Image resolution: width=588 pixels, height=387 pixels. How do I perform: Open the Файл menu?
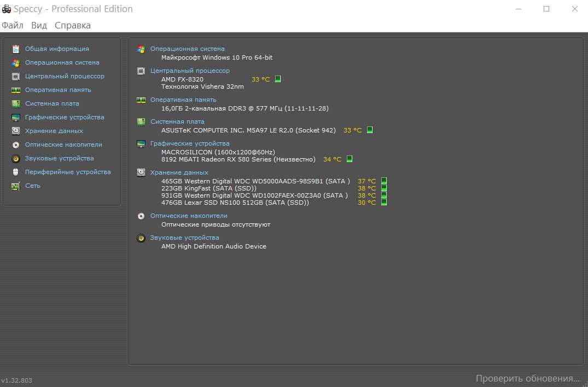coord(13,25)
